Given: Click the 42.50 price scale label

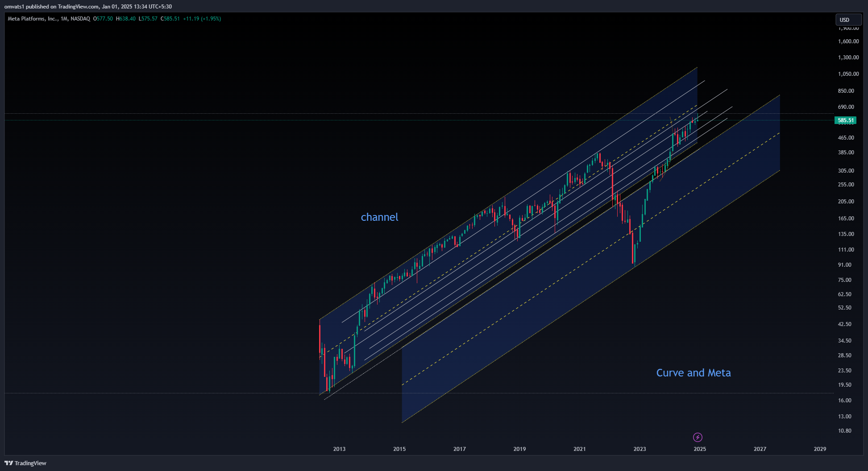Looking at the screenshot, I should [845, 324].
